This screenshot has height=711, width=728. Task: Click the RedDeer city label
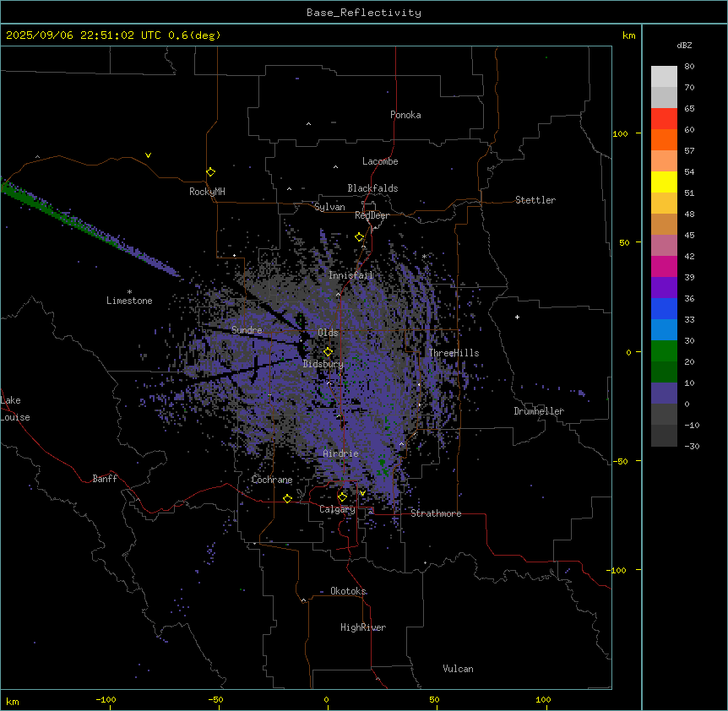click(372, 215)
